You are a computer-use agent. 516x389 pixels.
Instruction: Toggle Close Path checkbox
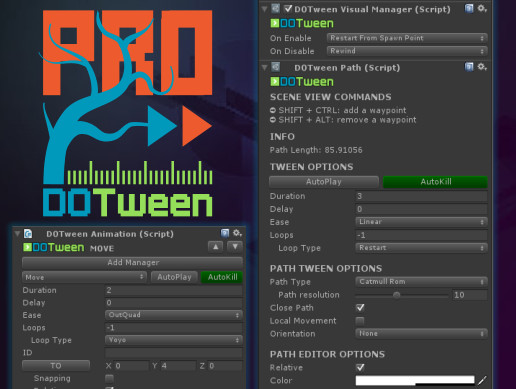(360, 307)
